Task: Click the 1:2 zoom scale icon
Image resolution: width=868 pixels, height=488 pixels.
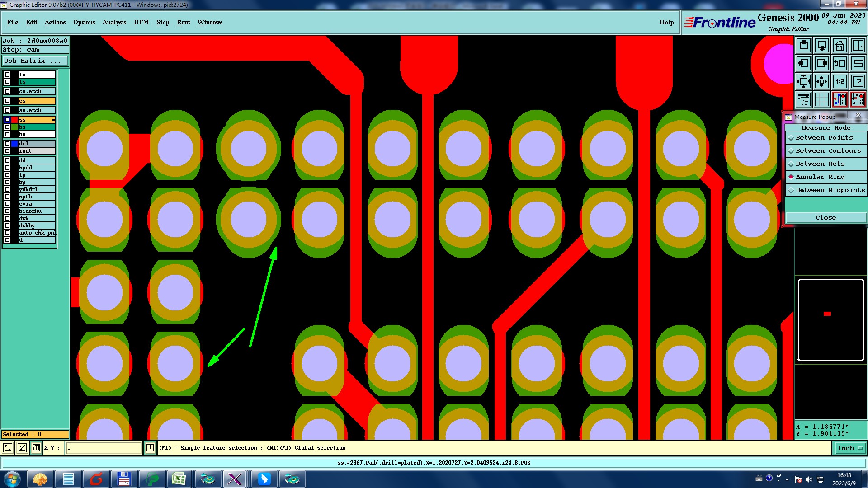Action: click(840, 81)
